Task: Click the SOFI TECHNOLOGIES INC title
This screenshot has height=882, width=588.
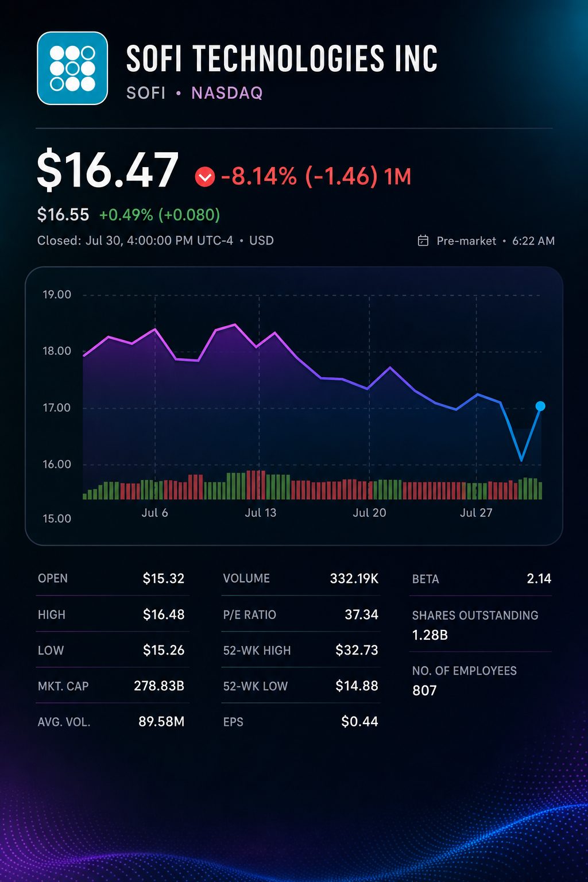Action: point(282,59)
